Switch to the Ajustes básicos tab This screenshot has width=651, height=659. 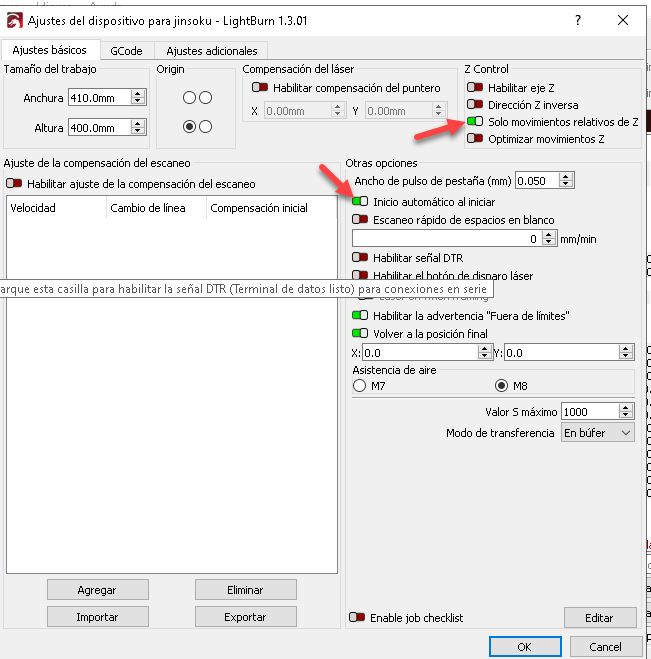click(50, 50)
